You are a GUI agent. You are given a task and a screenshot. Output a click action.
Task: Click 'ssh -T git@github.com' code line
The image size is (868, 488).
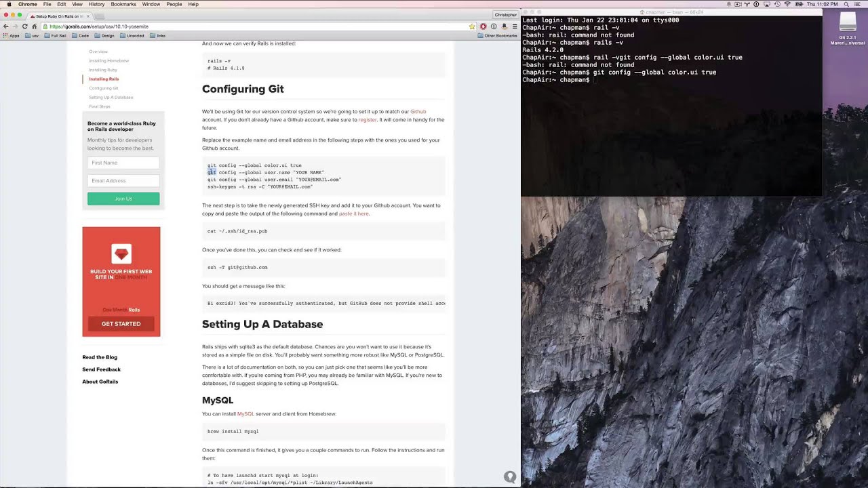point(237,267)
